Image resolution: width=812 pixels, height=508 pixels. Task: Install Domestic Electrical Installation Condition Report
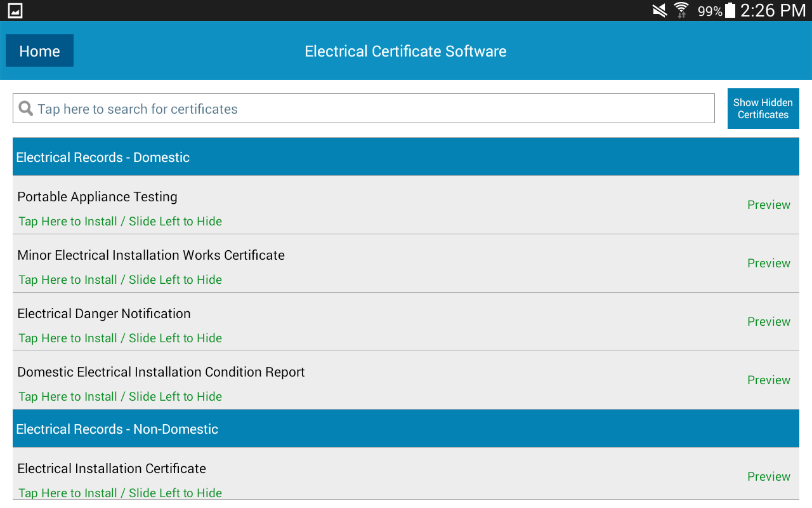[x=121, y=397]
